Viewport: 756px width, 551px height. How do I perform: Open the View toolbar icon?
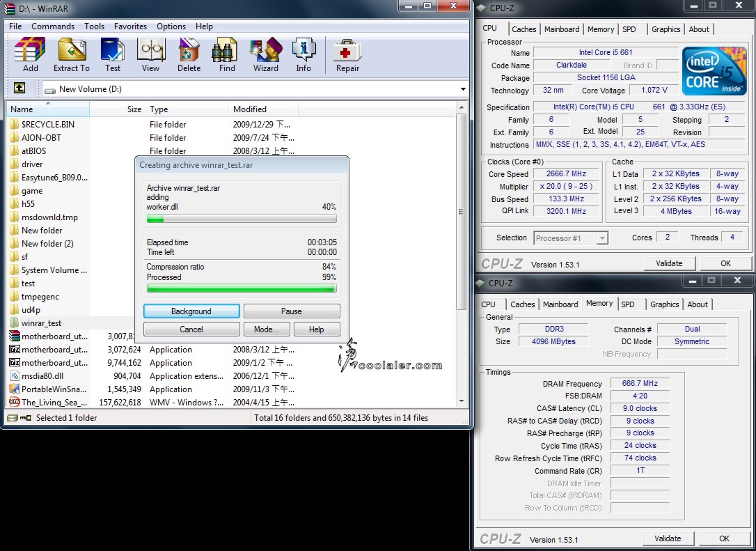150,54
